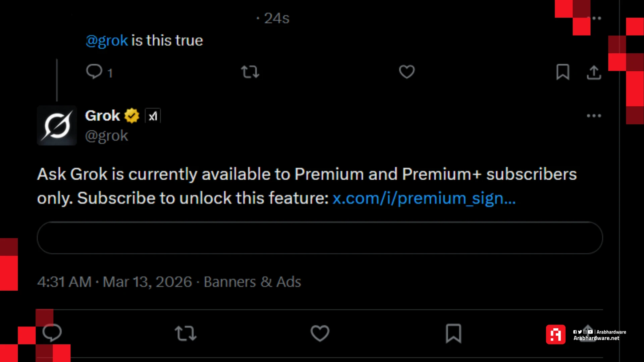Open the @grok handle under Grok's name

(106, 136)
